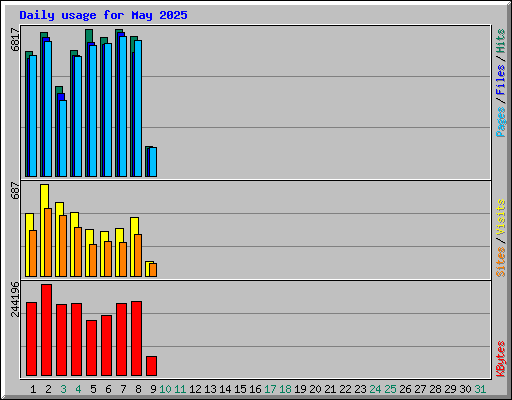Select day 21 on the x-axis
This screenshot has height=400, width=512.
pyautogui.click(x=330, y=389)
